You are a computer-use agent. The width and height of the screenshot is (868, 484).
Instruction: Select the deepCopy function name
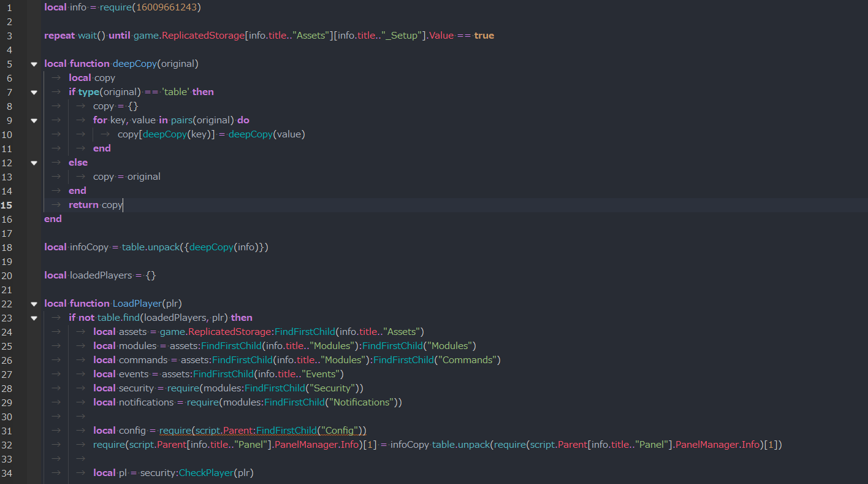(x=134, y=63)
